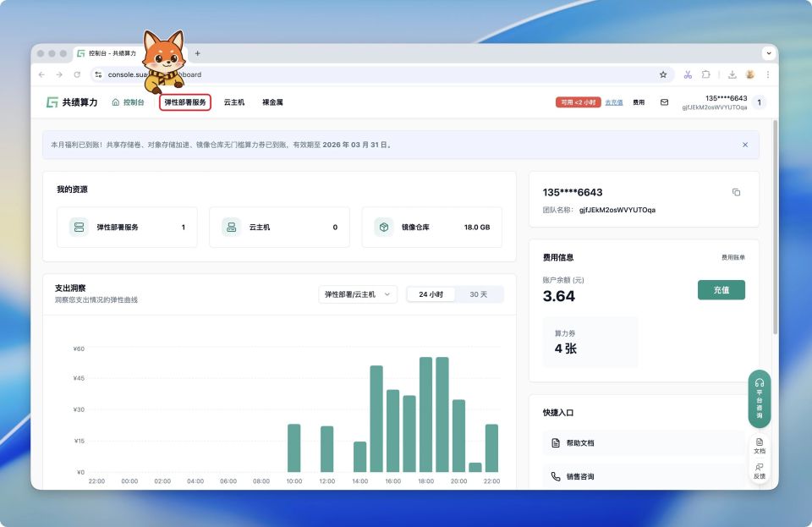The height and width of the screenshot is (527, 812).
Task: Expand the tab search chevron
Action: 769,52
